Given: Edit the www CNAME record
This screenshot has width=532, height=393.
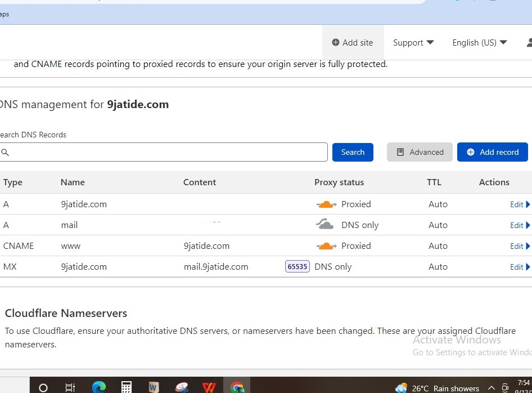Looking at the screenshot, I should click(x=520, y=246).
